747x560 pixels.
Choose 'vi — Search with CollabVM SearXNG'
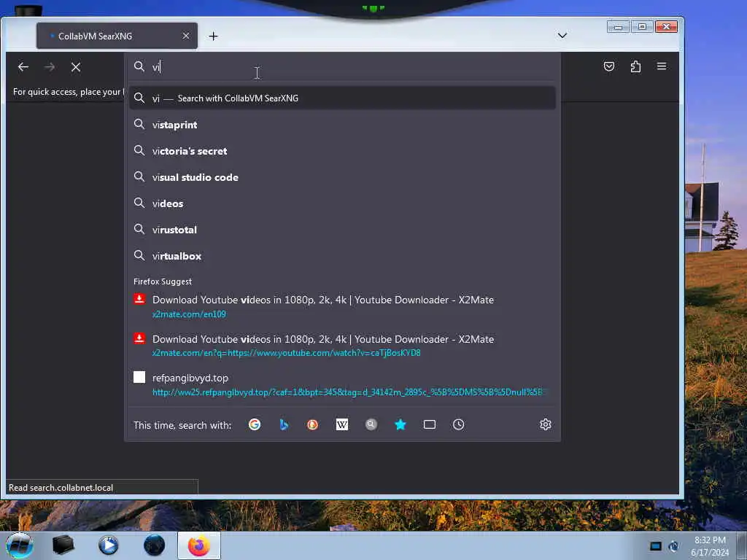point(342,98)
